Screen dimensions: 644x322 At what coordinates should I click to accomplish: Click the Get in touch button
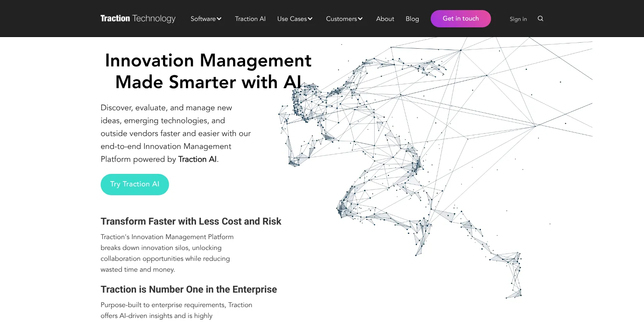[x=461, y=19]
